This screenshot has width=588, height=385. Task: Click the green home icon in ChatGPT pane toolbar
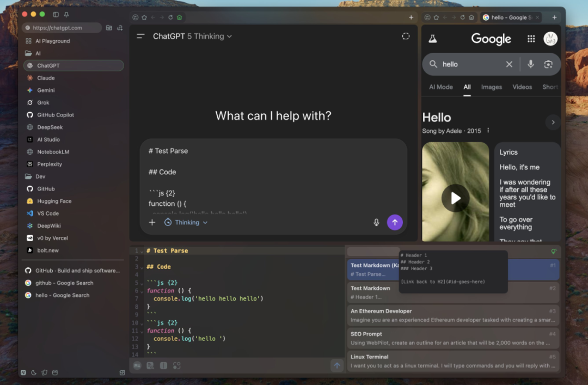tap(179, 17)
